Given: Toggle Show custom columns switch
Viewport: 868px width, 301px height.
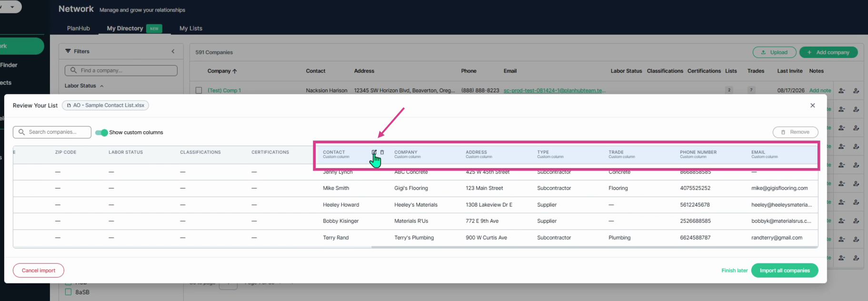Looking at the screenshot, I should (x=101, y=132).
